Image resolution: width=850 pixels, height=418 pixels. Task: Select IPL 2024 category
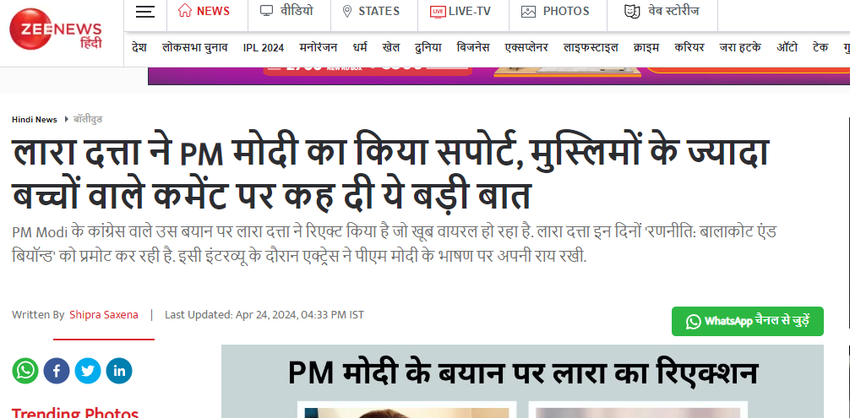click(x=263, y=48)
